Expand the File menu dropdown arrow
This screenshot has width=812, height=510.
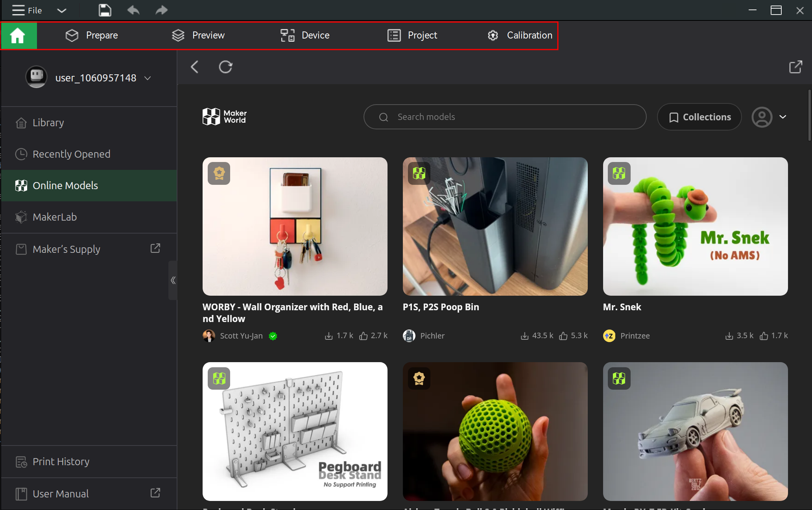tap(62, 11)
